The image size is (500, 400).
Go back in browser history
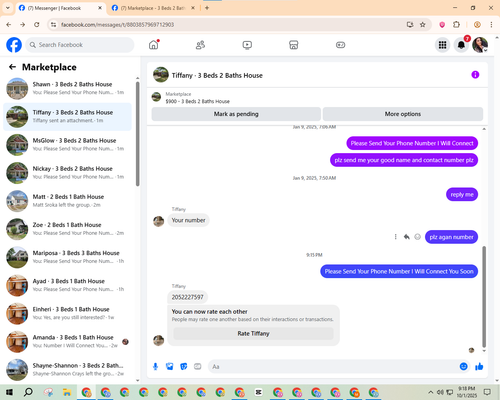tap(9, 25)
